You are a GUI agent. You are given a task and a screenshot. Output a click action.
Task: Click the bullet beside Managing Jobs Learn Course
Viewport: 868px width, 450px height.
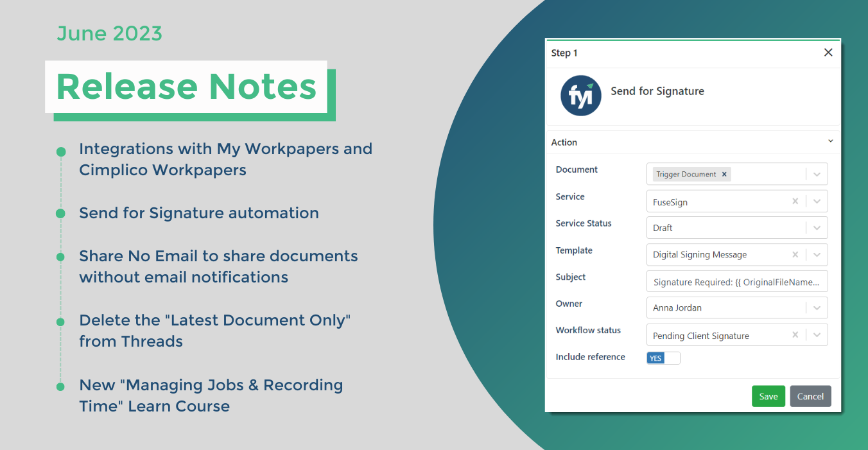[61, 386]
